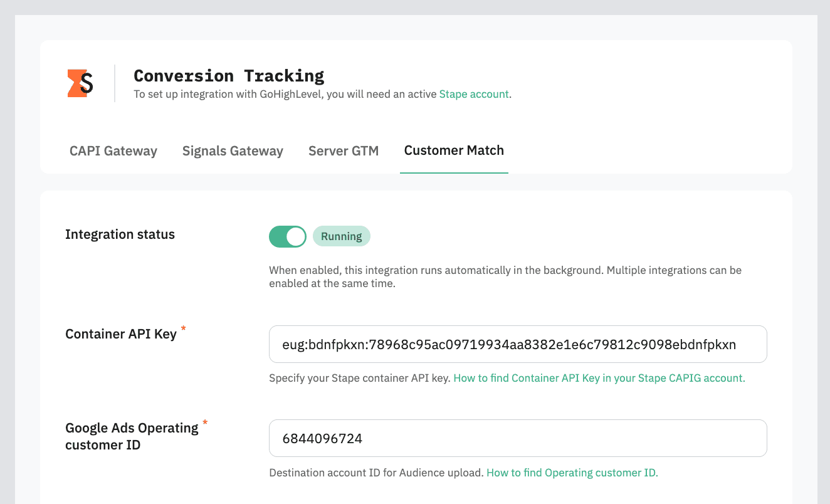Viewport: 830px width, 504px height.
Task: Switch to the Customer Match tab
Action: point(454,150)
